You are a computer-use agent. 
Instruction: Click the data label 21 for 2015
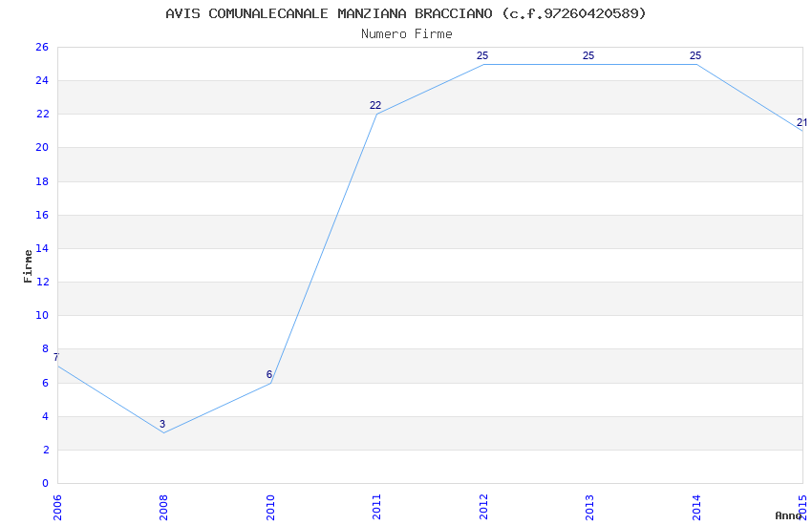[801, 122]
